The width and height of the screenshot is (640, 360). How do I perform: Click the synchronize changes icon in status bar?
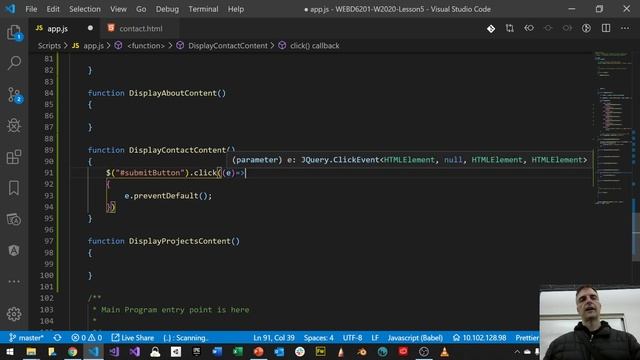pos(57,338)
